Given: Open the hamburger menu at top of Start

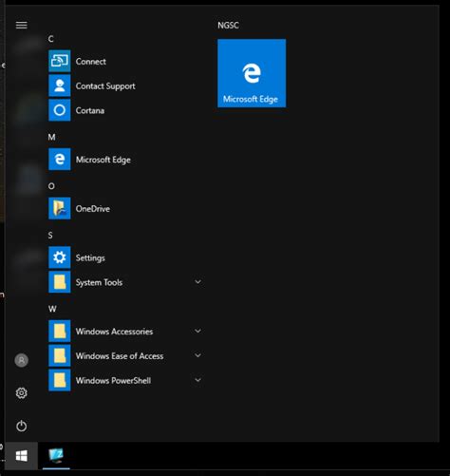Looking at the screenshot, I should pyautogui.click(x=22, y=25).
